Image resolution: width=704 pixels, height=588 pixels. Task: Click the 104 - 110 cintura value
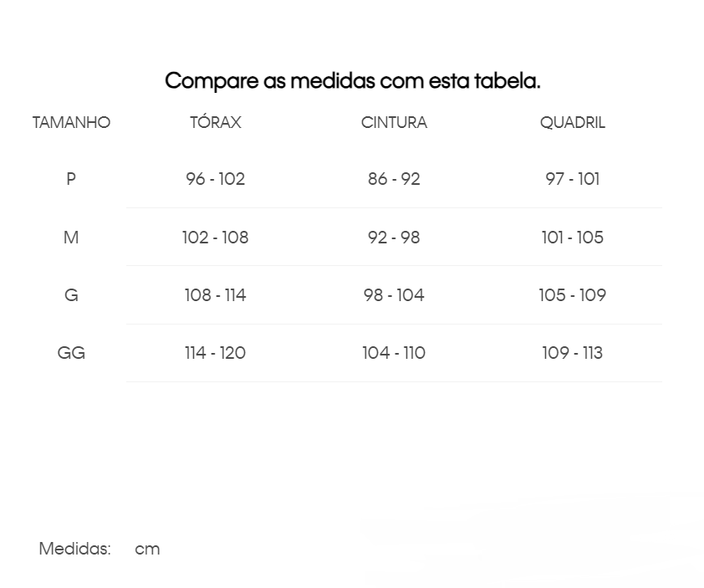coord(394,353)
